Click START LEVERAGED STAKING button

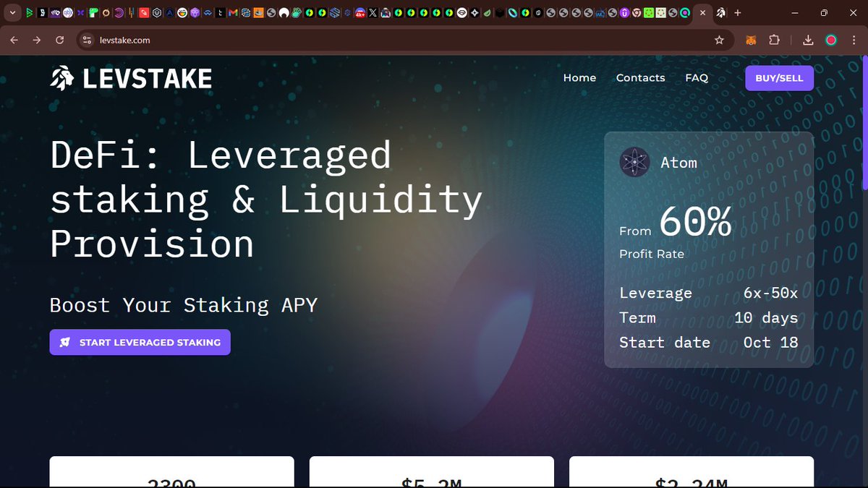tap(140, 342)
